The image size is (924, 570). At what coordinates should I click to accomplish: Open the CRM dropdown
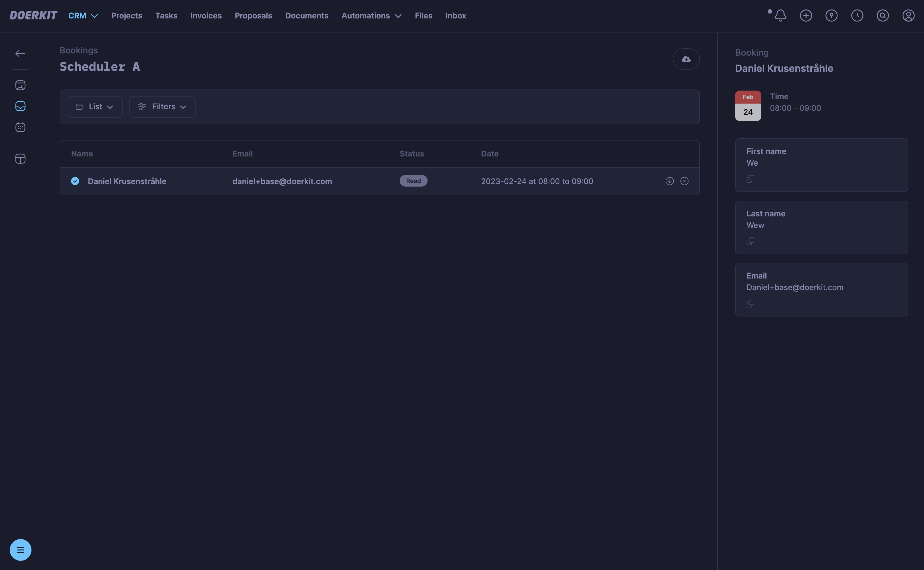pyautogui.click(x=82, y=15)
